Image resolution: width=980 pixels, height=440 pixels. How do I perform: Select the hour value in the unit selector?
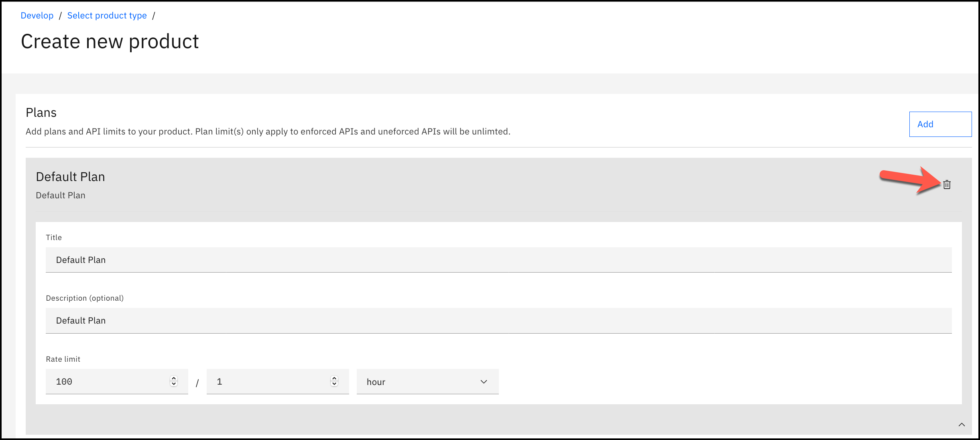pyautogui.click(x=376, y=381)
